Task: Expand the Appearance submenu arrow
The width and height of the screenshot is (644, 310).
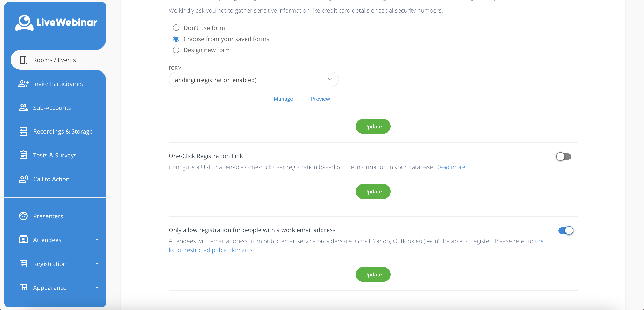Action: click(97, 287)
